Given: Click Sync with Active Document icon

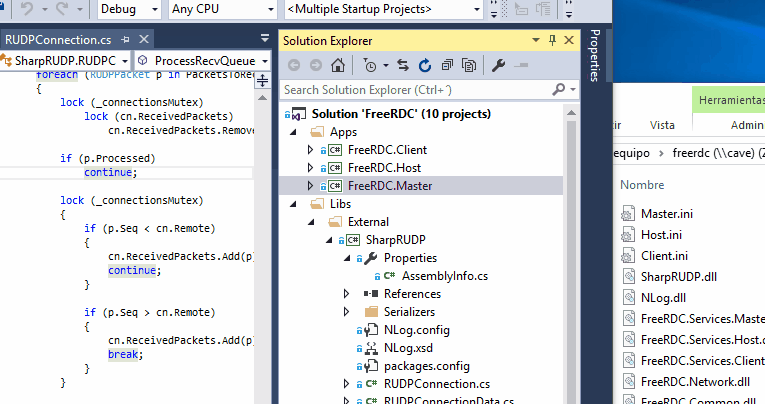Looking at the screenshot, I should [x=403, y=65].
